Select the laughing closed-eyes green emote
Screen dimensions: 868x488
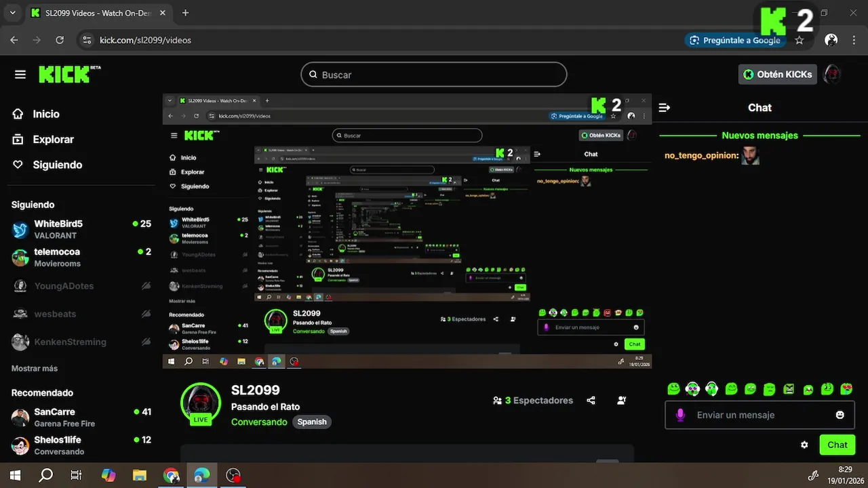click(x=731, y=389)
